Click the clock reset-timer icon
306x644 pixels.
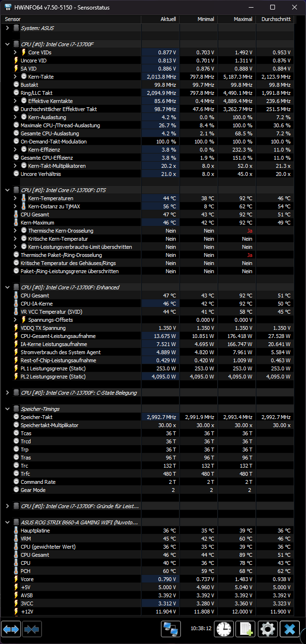coord(223,629)
